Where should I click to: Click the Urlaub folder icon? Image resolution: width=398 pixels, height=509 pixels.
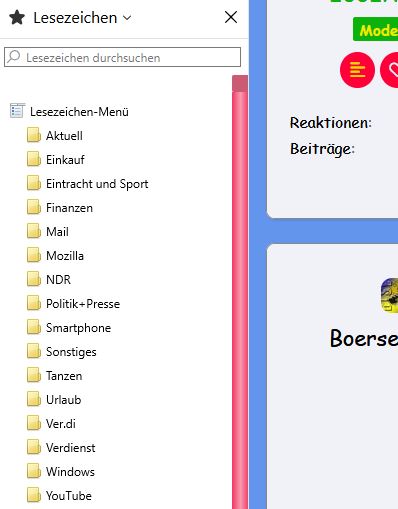[34, 399]
